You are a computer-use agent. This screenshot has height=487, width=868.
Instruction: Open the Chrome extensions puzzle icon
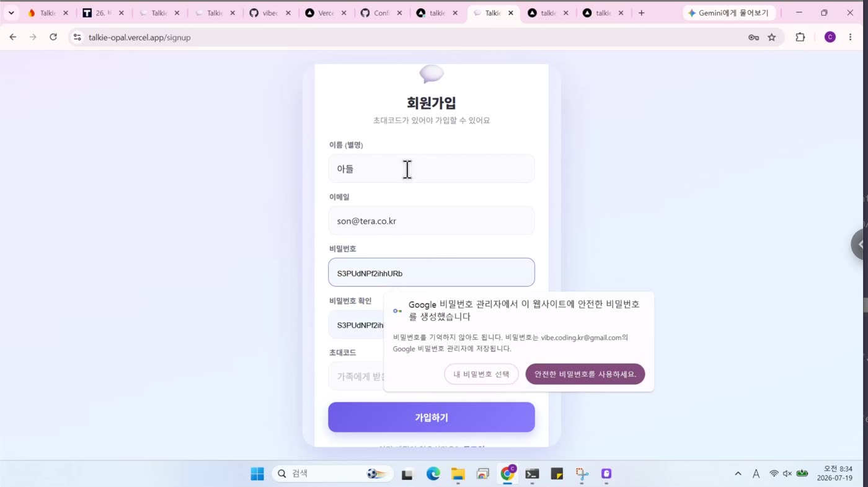800,37
